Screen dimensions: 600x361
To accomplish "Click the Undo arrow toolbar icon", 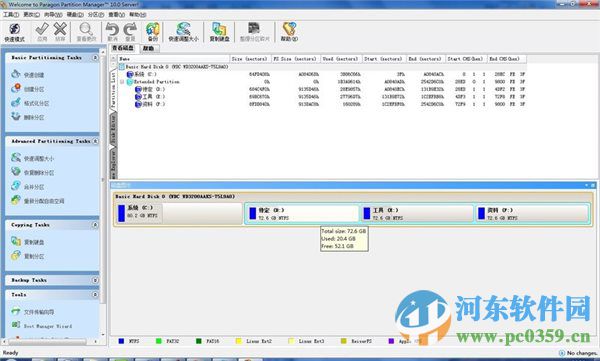I will tap(112, 32).
